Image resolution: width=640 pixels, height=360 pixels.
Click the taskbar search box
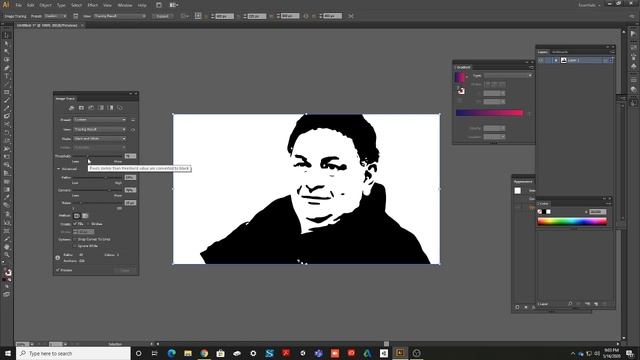tap(73, 353)
